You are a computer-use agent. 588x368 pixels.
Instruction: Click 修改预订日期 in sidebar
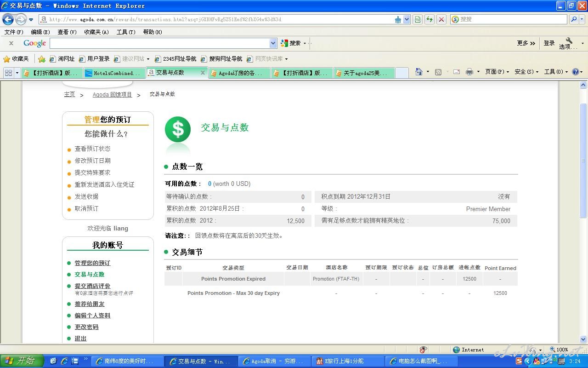(92, 161)
